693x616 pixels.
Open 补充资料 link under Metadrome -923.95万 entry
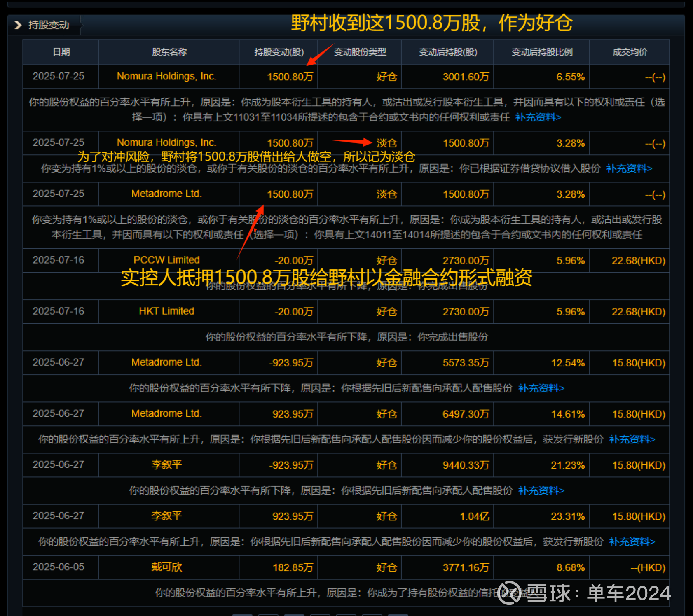point(541,388)
